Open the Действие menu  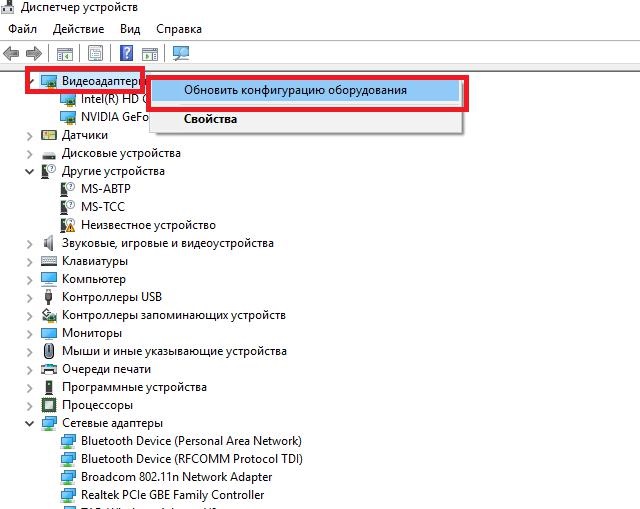(x=78, y=29)
